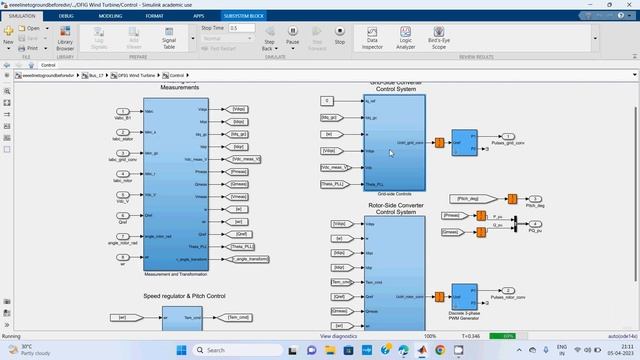The height and width of the screenshot is (360, 640).
Task: Click the Print button
Action: 28,48
